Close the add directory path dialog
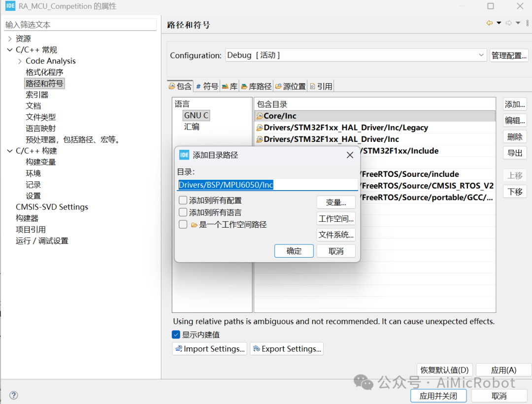 [x=350, y=155]
